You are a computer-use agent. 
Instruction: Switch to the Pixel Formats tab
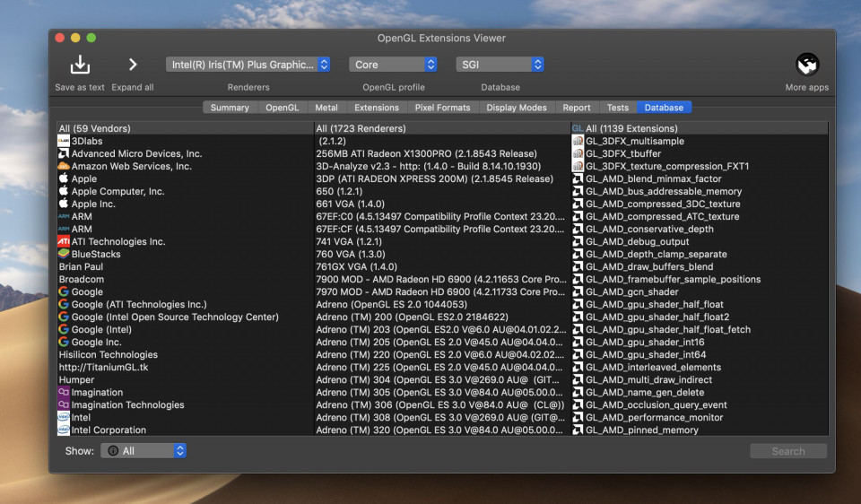pyautogui.click(x=442, y=108)
